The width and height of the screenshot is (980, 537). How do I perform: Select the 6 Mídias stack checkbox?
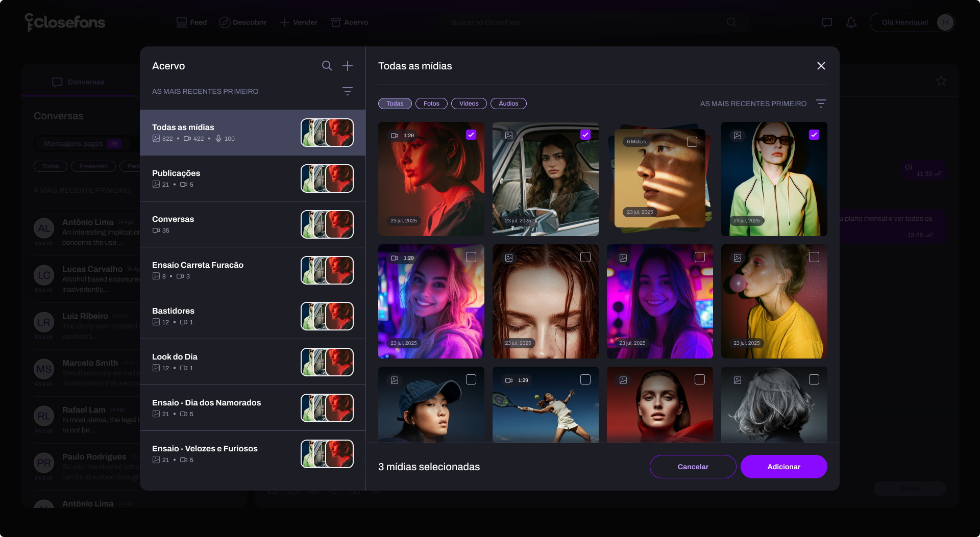pos(692,142)
